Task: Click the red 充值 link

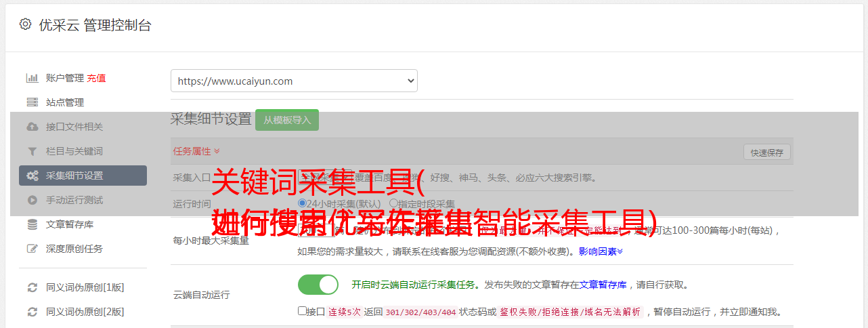Action: 96,78
